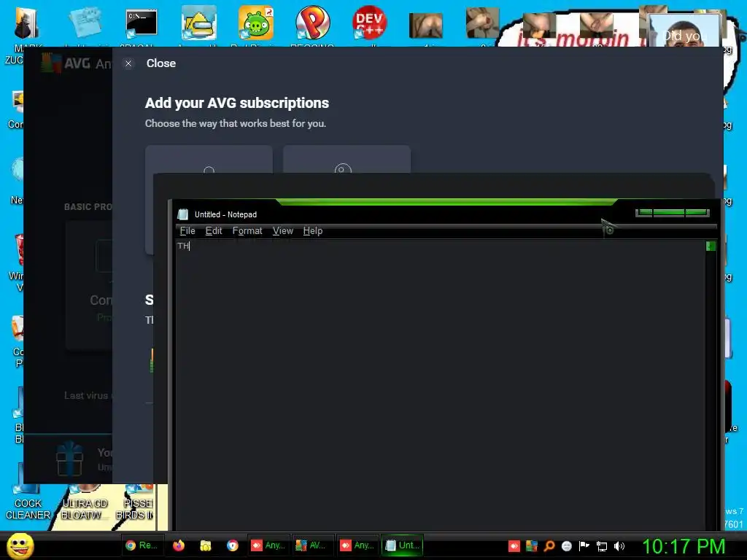Viewport: 747px width, 560px height.
Task: Switch to Chrome 'Re...' taskbar window
Action: point(142,545)
